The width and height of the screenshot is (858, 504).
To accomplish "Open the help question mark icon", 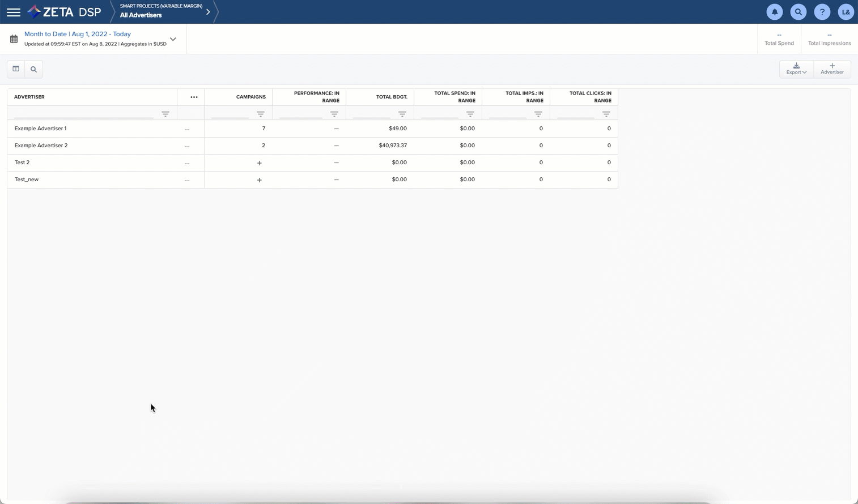I will click(x=822, y=12).
